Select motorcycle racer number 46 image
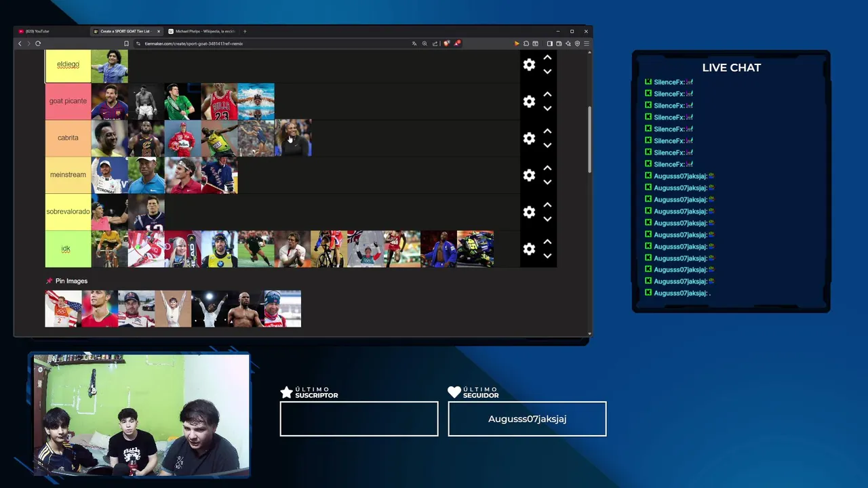868x488 pixels. pyautogui.click(x=475, y=249)
